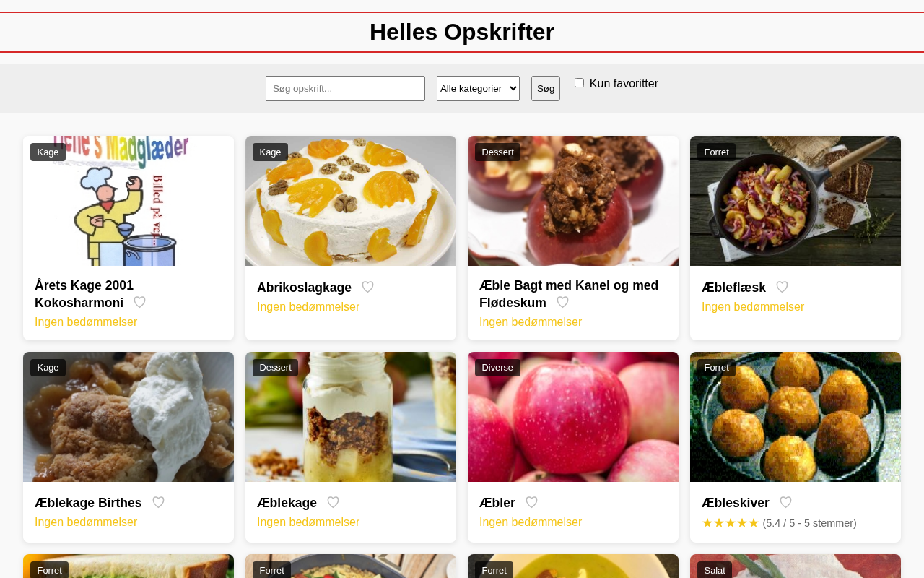This screenshot has width=924, height=578.
Task: Click the Søg button
Action: pyautogui.click(x=546, y=88)
